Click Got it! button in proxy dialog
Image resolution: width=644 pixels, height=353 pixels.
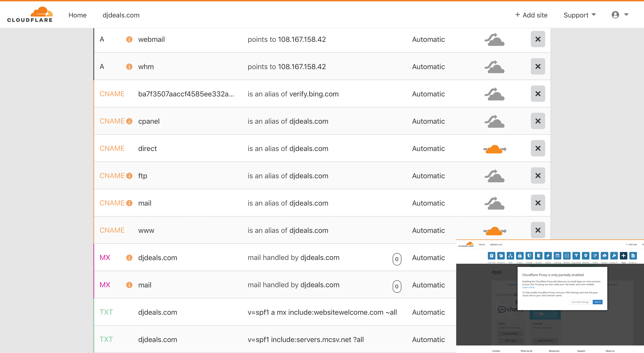tap(597, 302)
